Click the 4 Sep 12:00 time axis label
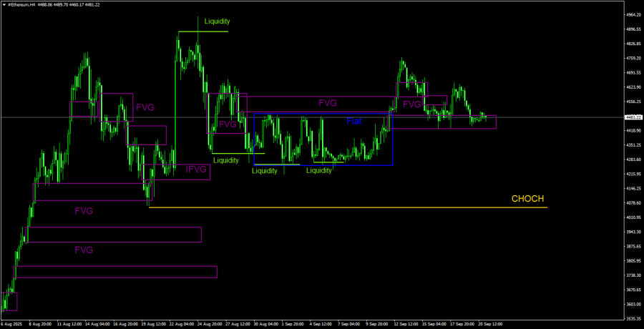Screen dimensions: 644x329 tap(319, 324)
